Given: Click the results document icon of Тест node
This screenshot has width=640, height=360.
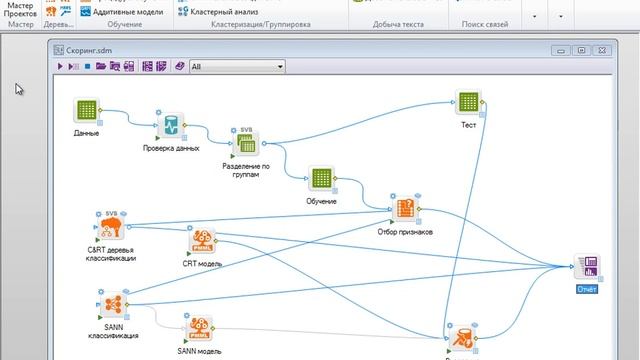Looking at the screenshot, I should [482, 115].
